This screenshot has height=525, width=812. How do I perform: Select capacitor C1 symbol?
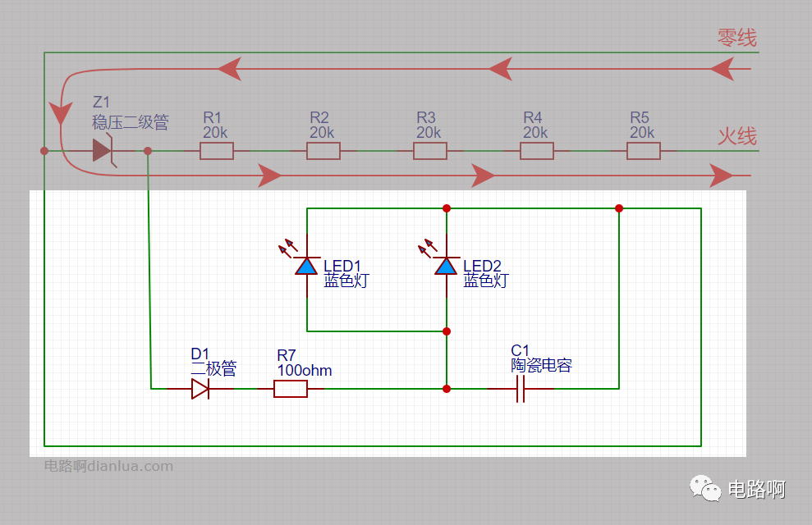tap(521, 389)
